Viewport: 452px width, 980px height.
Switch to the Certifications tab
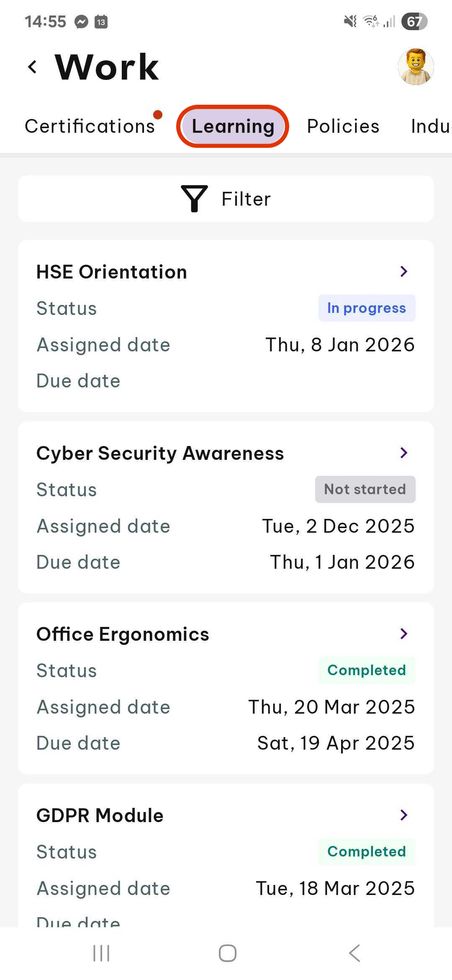(x=90, y=126)
